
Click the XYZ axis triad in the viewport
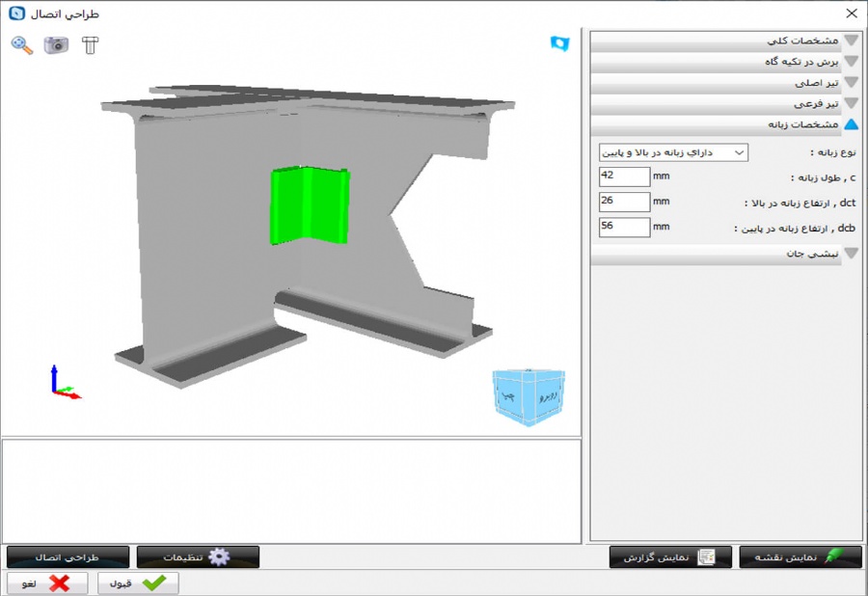(63, 383)
